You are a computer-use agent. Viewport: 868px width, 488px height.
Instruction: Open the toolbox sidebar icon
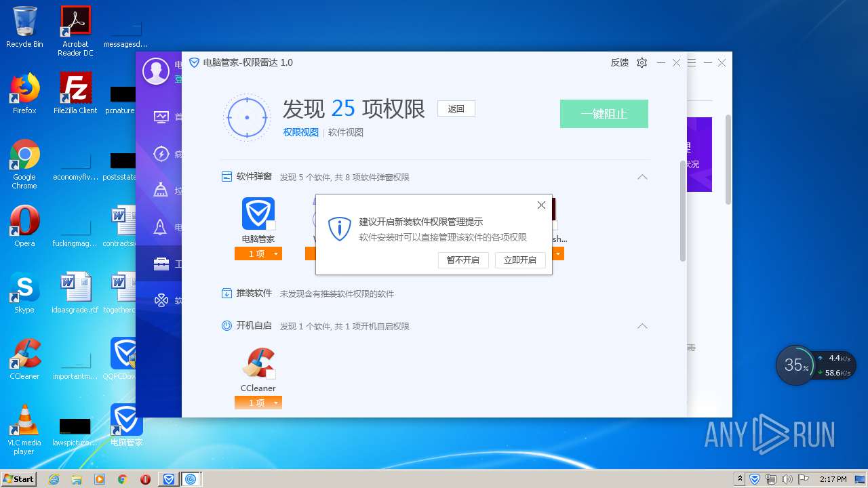161,264
